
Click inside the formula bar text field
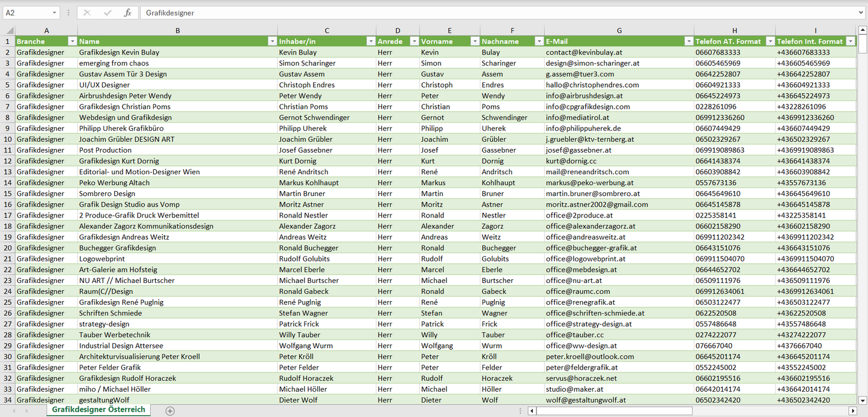point(481,13)
